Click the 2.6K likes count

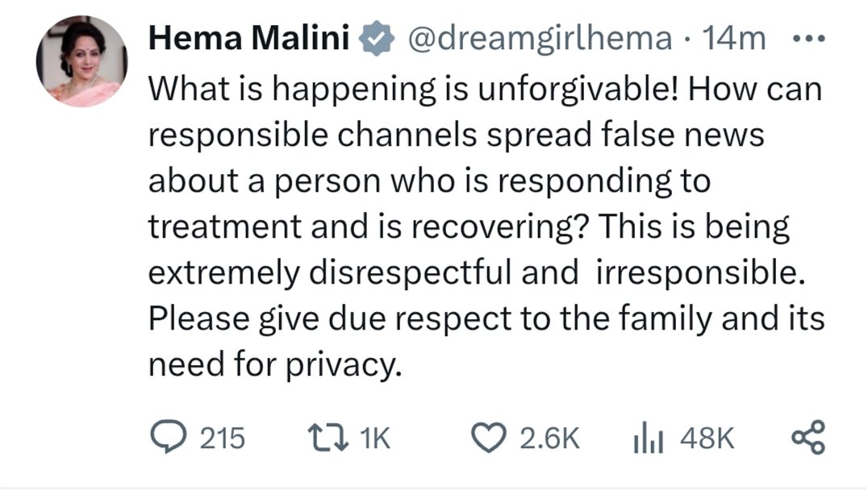tap(550, 438)
